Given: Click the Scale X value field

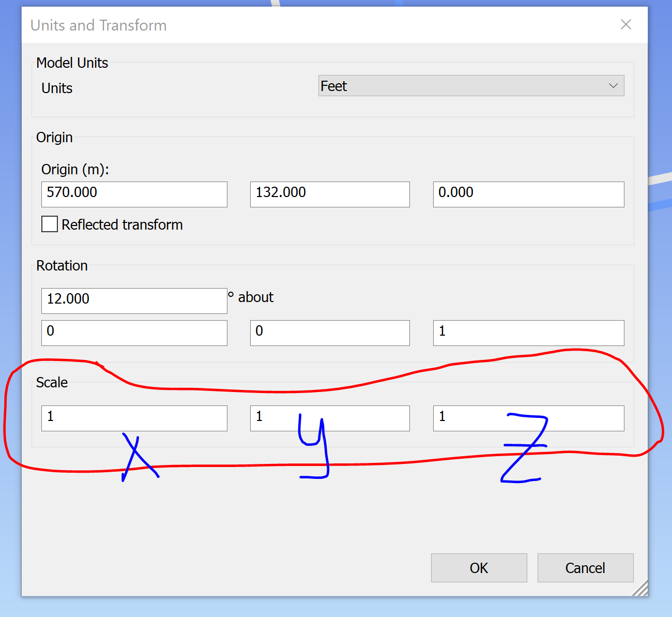Looking at the screenshot, I should click(134, 418).
